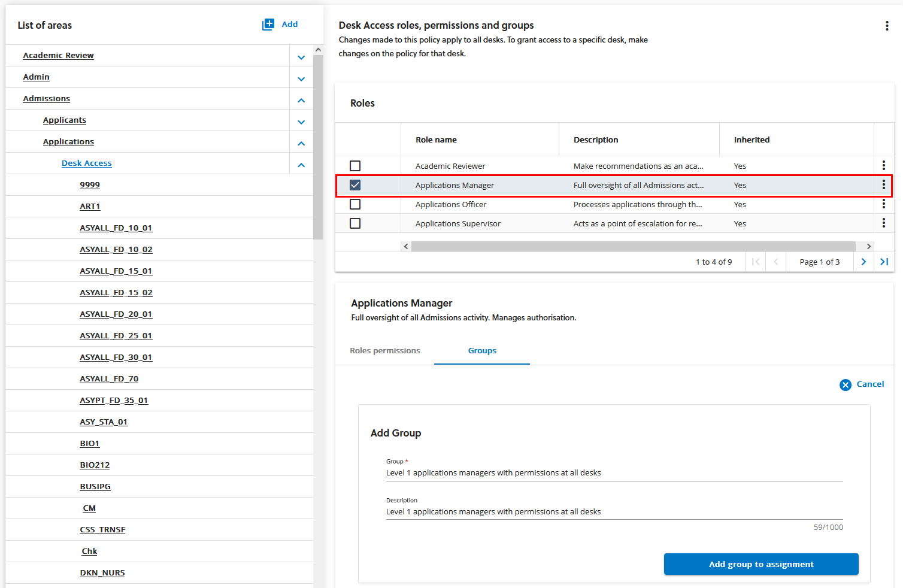Collapse the Admissions area
The width and height of the screenshot is (903, 588).
coord(301,101)
